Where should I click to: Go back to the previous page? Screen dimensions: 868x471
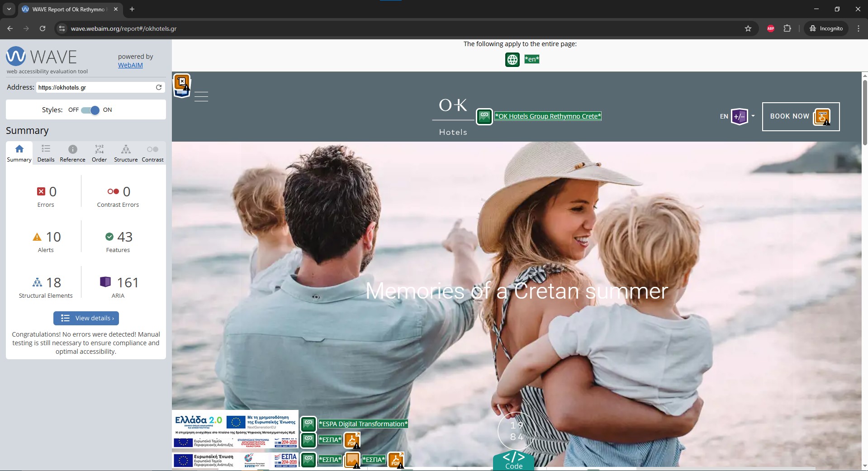point(10,29)
